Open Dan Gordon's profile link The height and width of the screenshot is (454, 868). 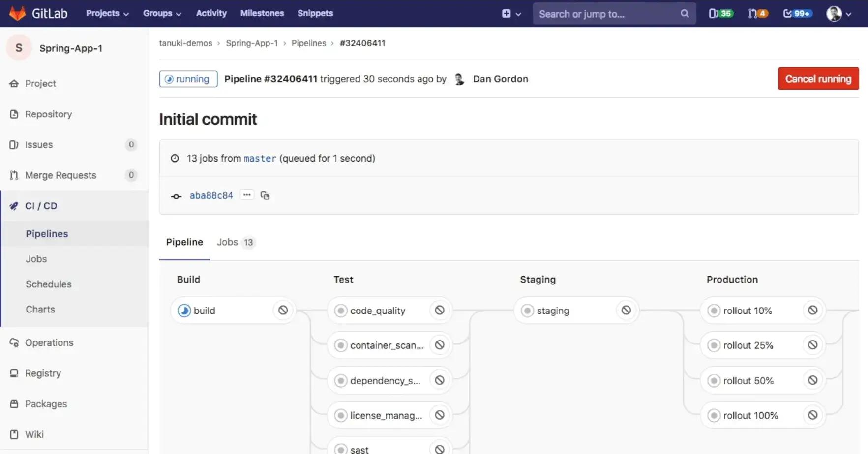point(500,79)
